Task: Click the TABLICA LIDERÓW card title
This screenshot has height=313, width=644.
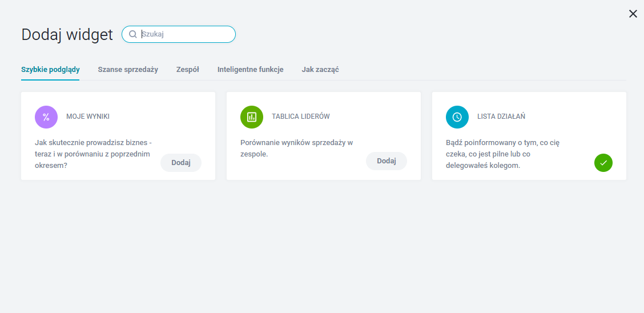Action: 300,117
